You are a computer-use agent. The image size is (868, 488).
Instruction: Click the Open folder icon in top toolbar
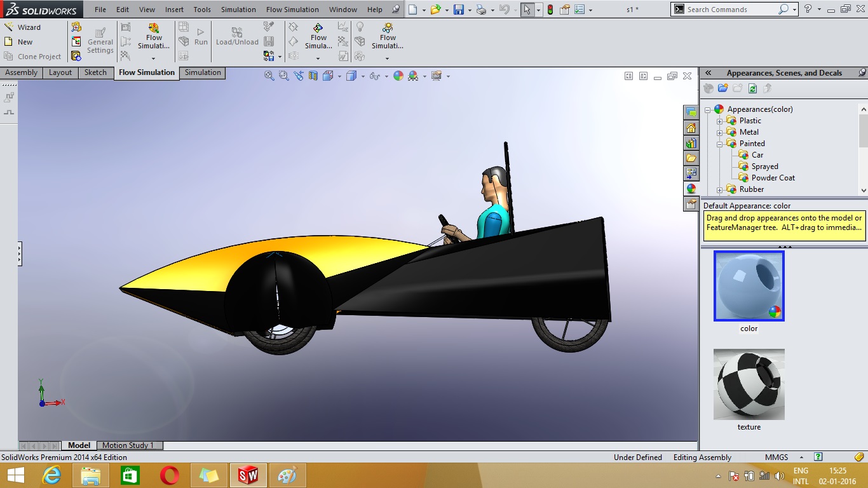coord(435,10)
